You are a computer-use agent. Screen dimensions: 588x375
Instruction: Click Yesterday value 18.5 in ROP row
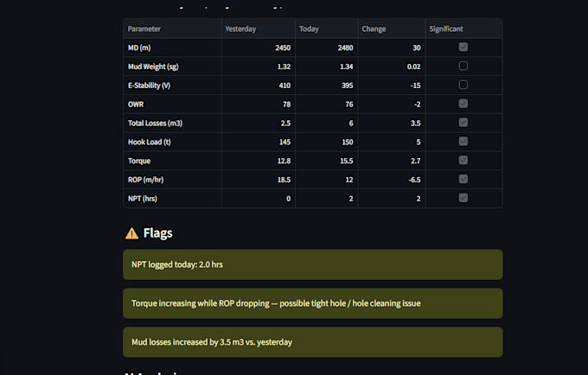point(258,180)
